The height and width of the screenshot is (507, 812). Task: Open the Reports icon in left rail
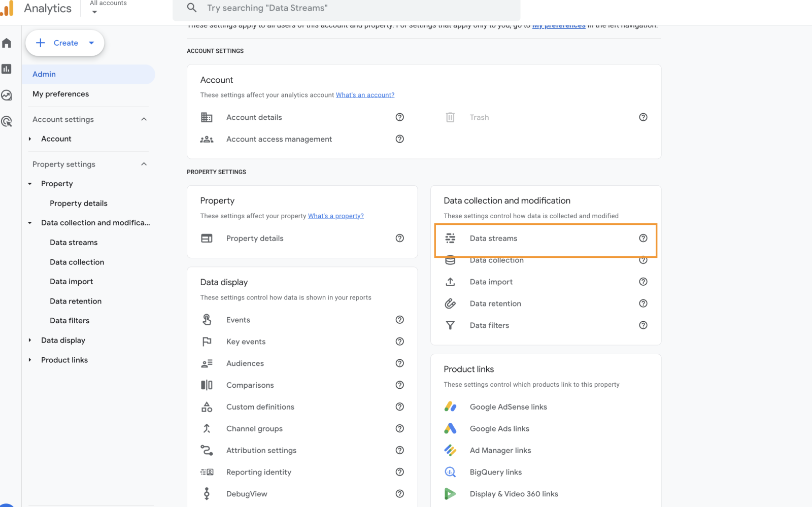(7, 69)
